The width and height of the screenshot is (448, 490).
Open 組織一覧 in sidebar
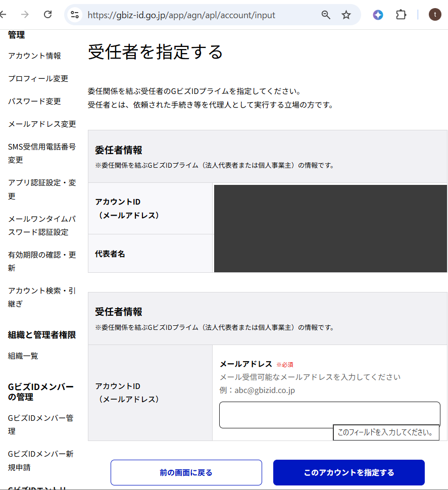click(x=23, y=356)
